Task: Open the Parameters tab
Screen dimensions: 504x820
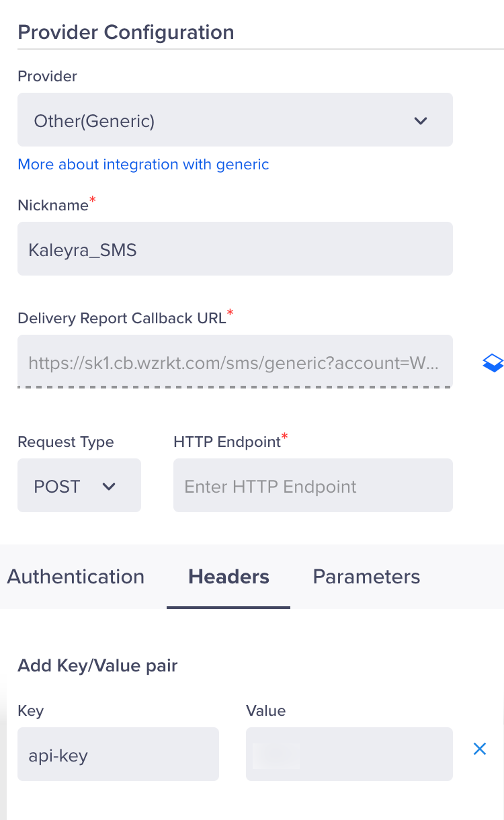Action: 366,577
